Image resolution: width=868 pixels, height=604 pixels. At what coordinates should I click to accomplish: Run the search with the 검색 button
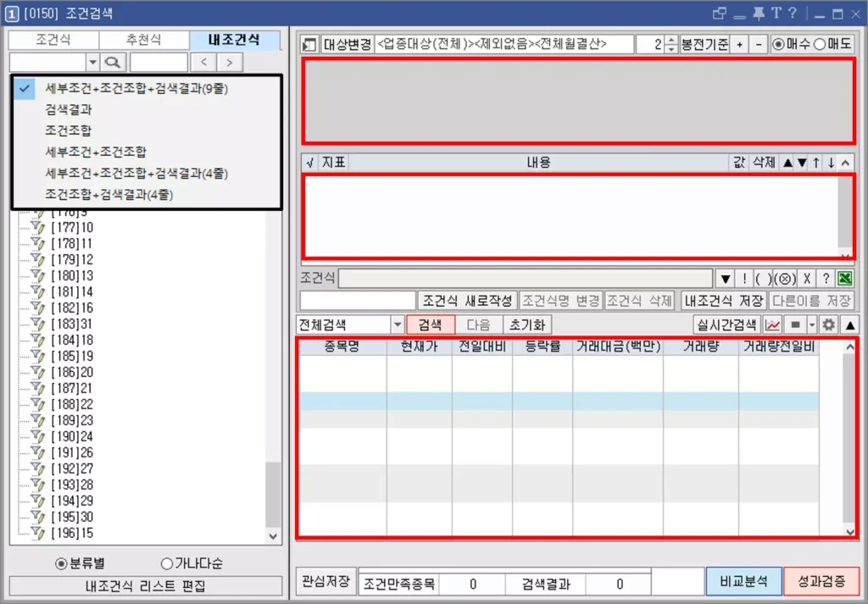coord(430,324)
